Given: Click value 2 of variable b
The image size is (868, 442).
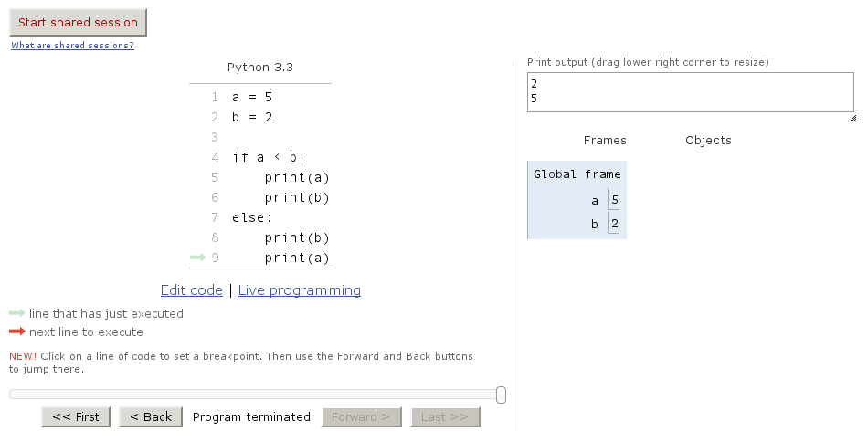Looking at the screenshot, I should click(x=615, y=225).
